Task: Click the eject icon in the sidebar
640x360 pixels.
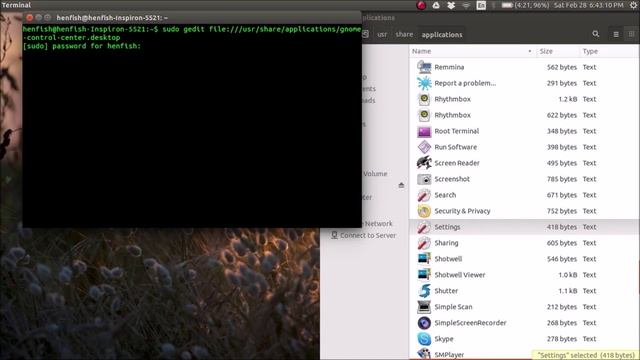Action: click(x=401, y=185)
